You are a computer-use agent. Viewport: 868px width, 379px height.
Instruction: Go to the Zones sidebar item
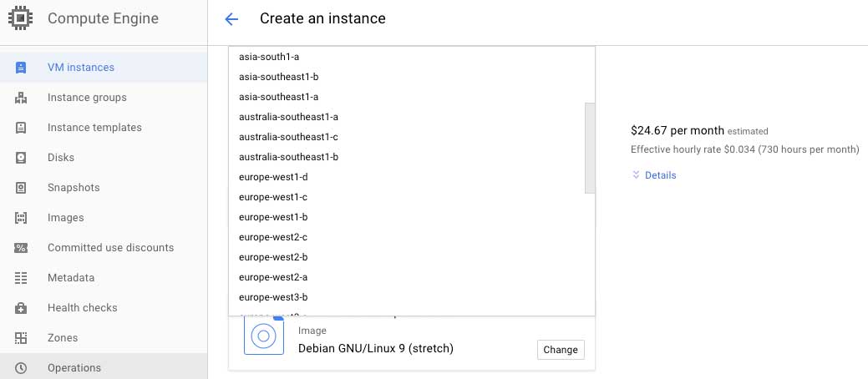(63, 338)
